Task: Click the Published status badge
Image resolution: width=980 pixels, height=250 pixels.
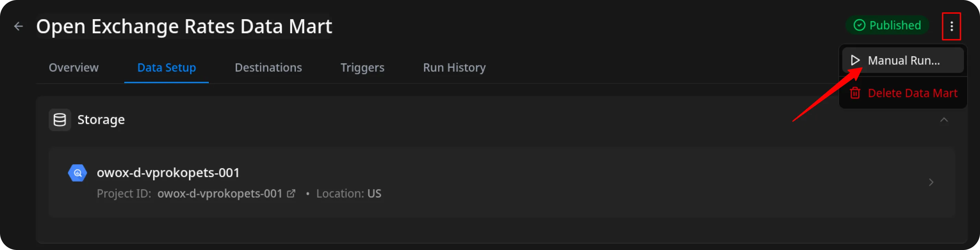Action: click(x=887, y=25)
